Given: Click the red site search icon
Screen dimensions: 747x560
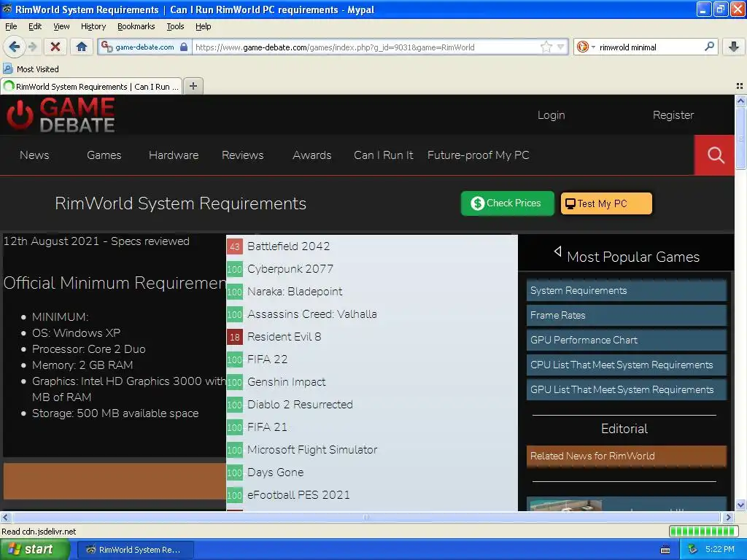Looking at the screenshot, I should point(715,155).
